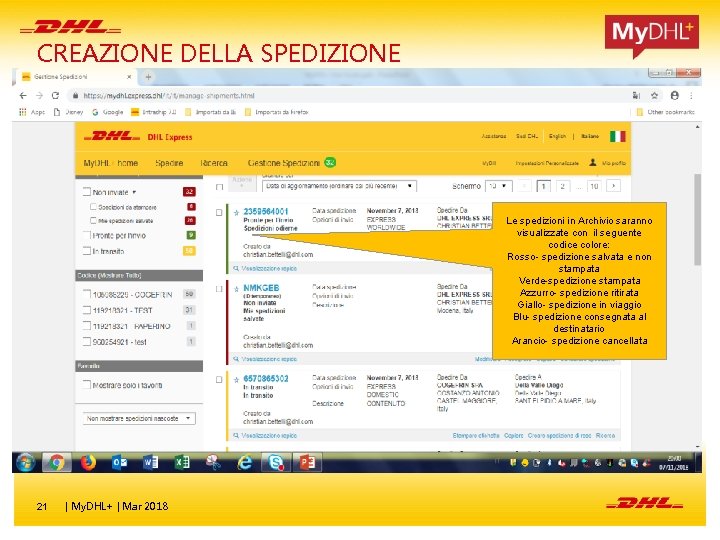Open Excel from the taskbar
Screen dimensions: 720x540
tap(182, 462)
